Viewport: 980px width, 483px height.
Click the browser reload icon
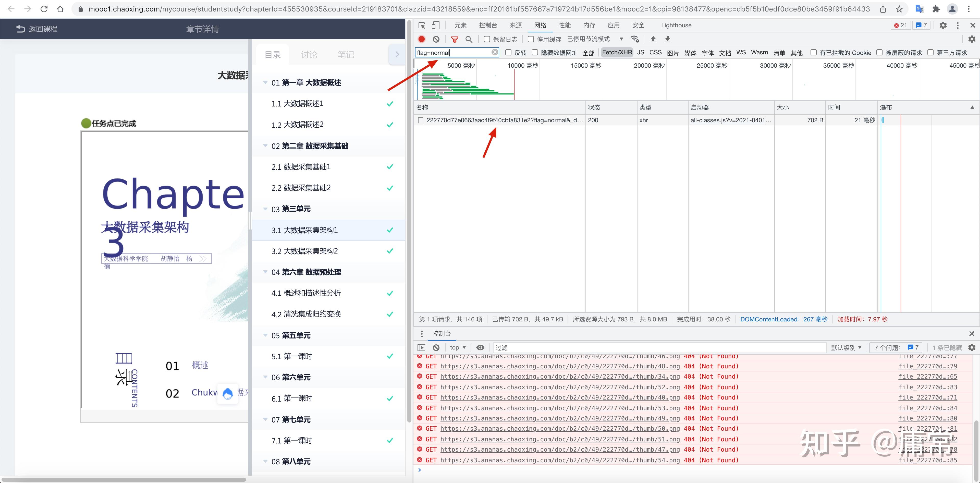tap(44, 9)
